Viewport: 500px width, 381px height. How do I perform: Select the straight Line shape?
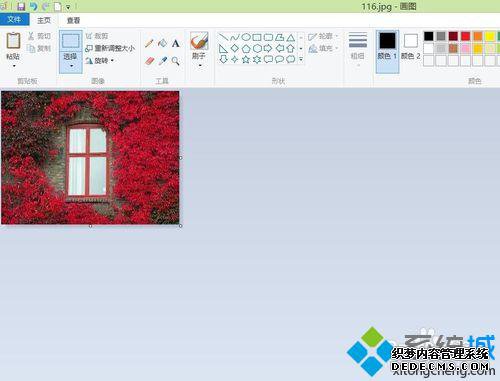223,37
